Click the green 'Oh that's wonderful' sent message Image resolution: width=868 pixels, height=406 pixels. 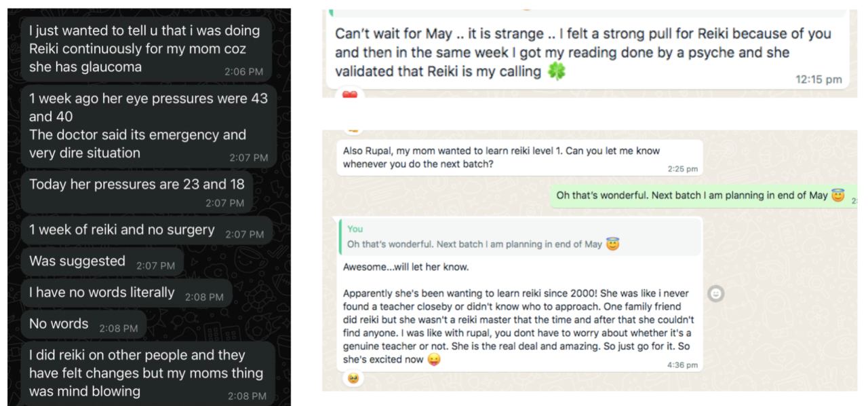703,196
